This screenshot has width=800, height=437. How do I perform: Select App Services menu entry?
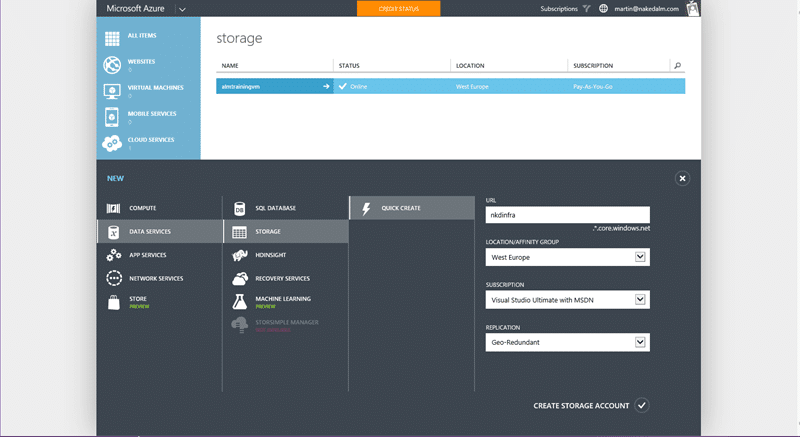tap(159, 255)
